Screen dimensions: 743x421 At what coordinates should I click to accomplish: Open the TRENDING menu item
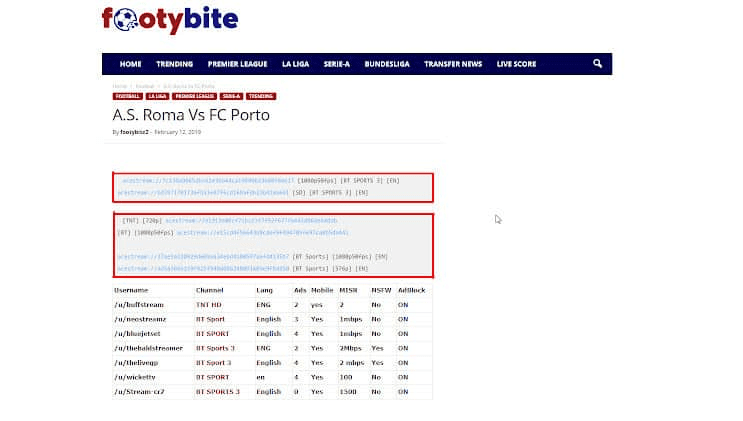[174, 64]
